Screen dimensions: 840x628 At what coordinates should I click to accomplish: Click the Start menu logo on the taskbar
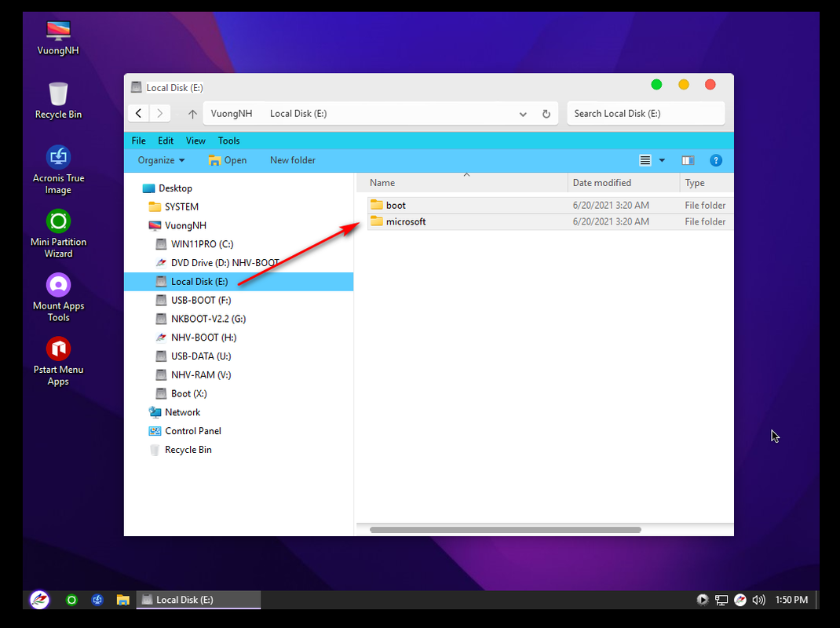click(39, 600)
